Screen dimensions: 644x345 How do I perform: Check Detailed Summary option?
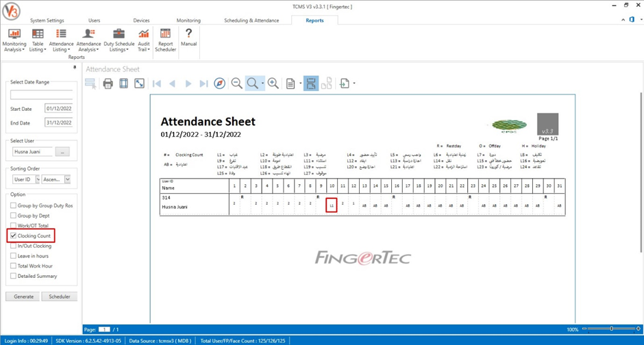[14, 276]
